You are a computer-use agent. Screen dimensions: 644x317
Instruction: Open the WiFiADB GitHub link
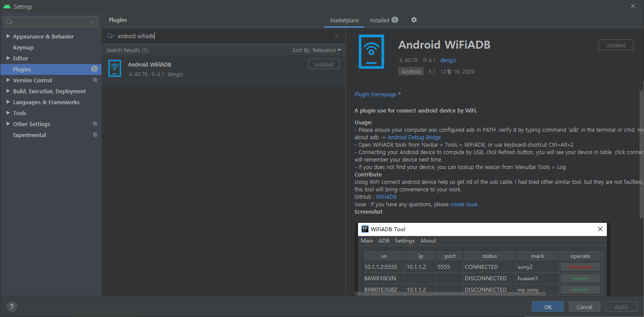click(x=386, y=197)
